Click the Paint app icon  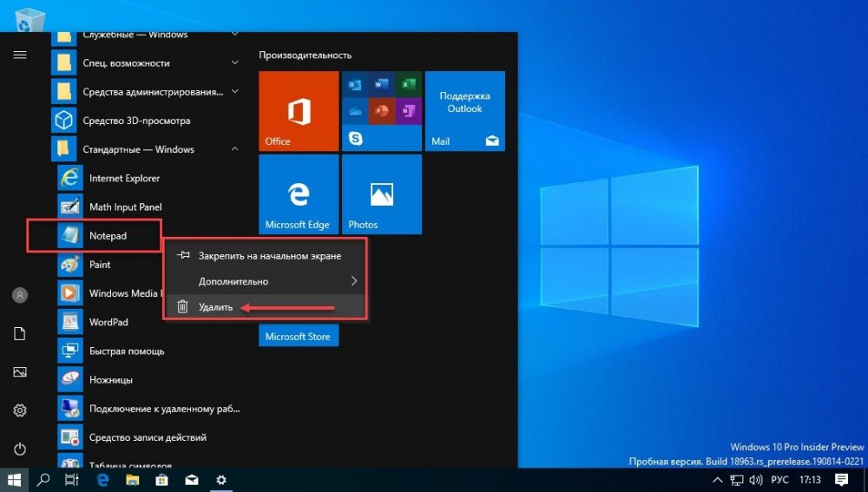coord(70,265)
